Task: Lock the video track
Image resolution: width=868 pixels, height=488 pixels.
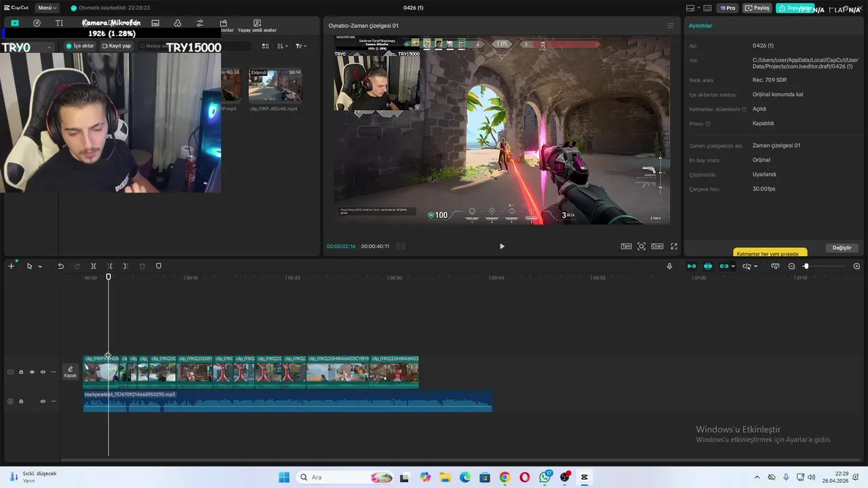Action: (x=21, y=372)
